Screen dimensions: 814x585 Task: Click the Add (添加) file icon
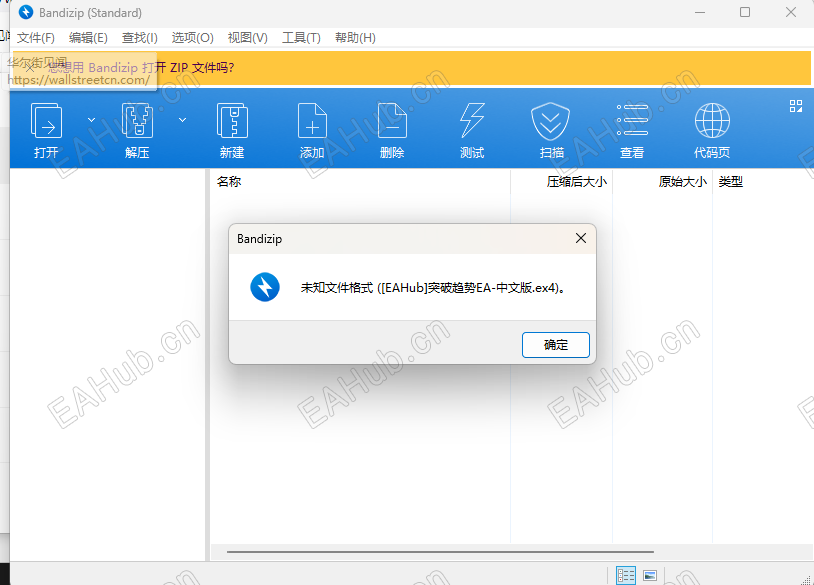pos(312,120)
